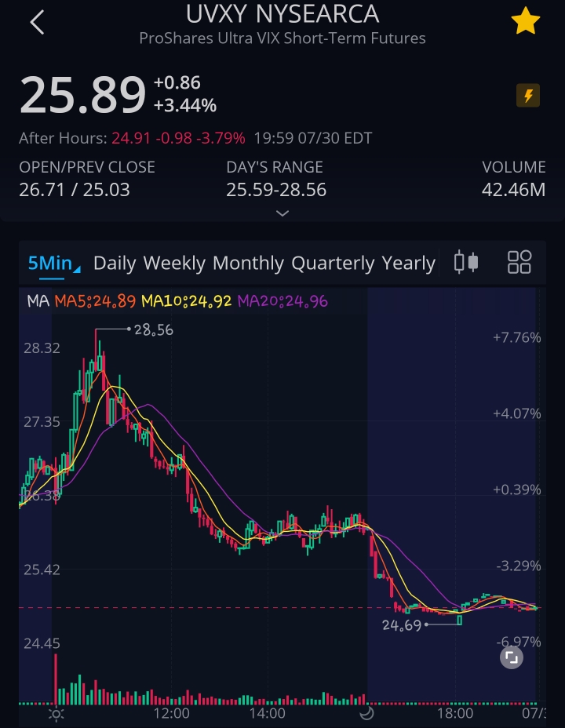565x728 pixels.
Task: Tap the 24.69 low price marker
Action: pyautogui.click(x=402, y=625)
